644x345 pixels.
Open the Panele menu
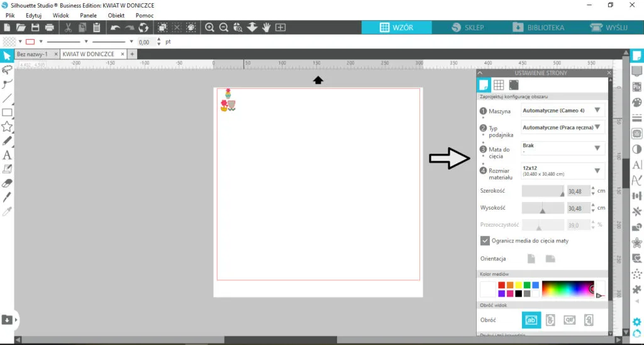click(x=88, y=16)
